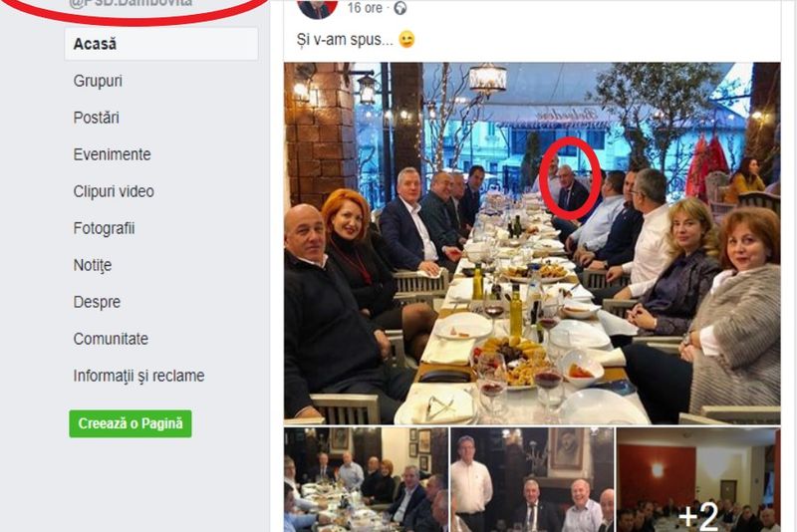Go to the Grupuri section
The width and height of the screenshot is (797, 532).
point(98,81)
